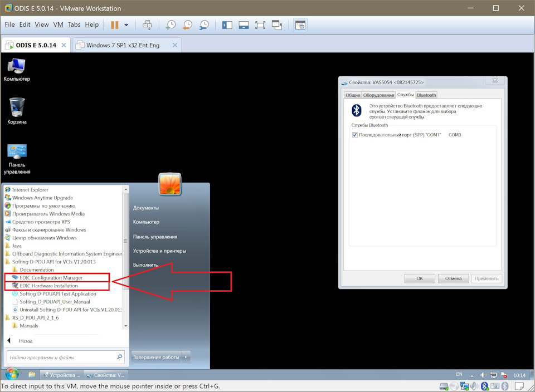Select the Корзина recycle bin icon
The image size is (535, 392).
tap(17, 111)
